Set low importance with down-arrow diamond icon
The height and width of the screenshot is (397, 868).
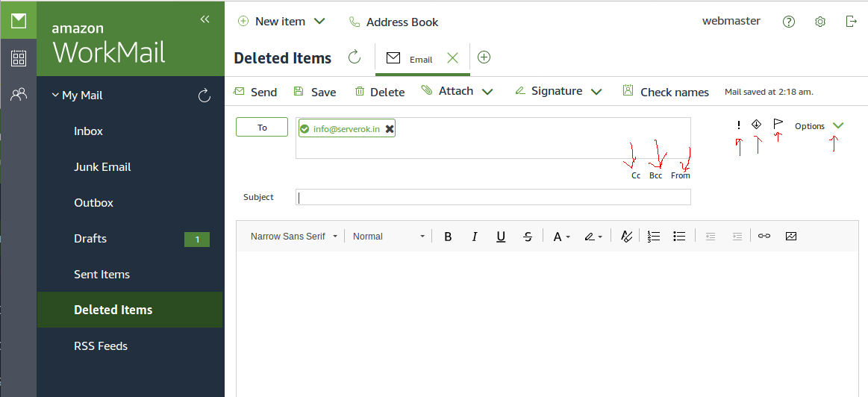(756, 124)
